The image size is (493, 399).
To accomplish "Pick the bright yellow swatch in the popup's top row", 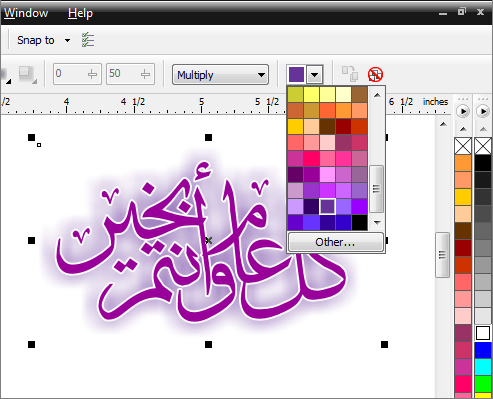I will pyautogui.click(x=312, y=95).
